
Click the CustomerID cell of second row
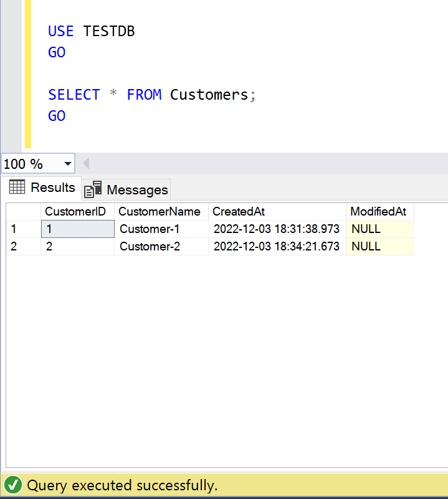[77, 247]
